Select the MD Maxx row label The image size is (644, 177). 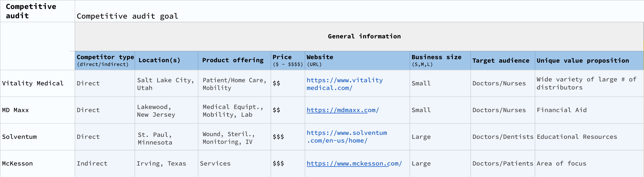point(16,110)
